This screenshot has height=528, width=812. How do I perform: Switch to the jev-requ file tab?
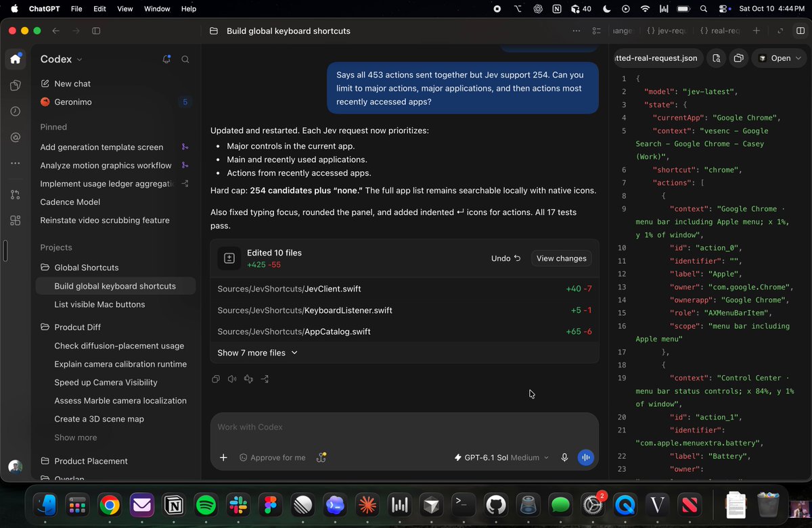click(666, 31)
